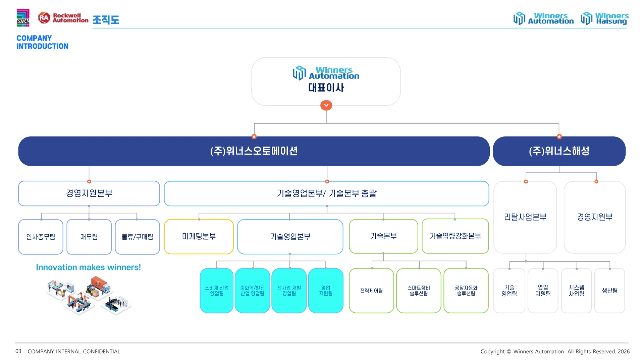Select the (주)위너스해성 banner
644x362 pixels.
[559, 151]
